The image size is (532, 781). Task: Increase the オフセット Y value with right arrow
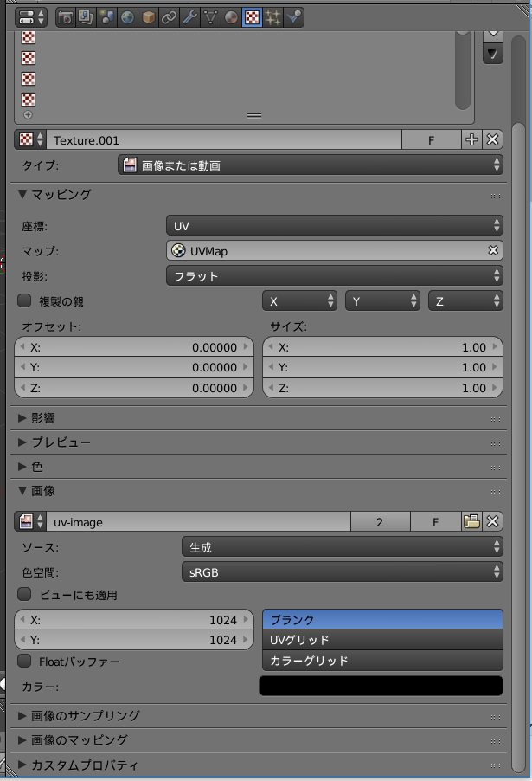(246, 367)
